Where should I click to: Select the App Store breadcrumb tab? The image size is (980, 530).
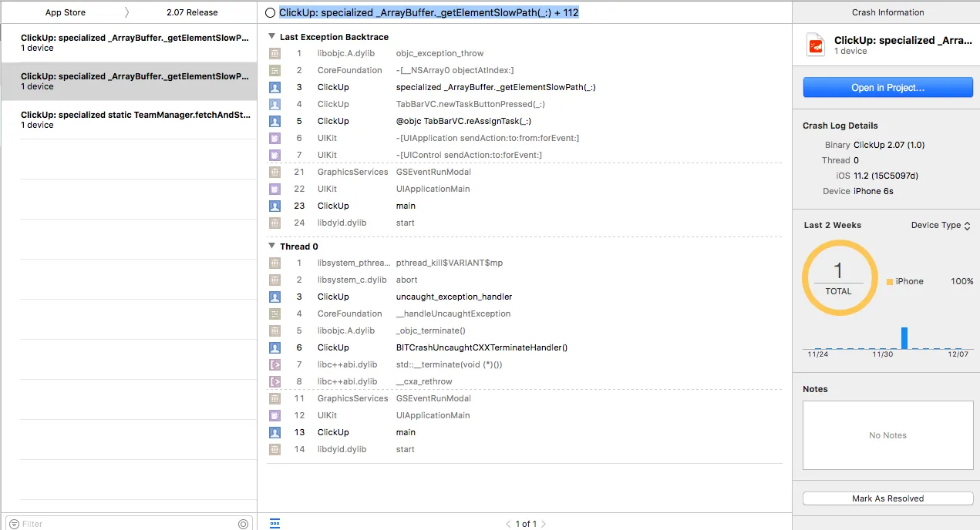pos(65,12)
